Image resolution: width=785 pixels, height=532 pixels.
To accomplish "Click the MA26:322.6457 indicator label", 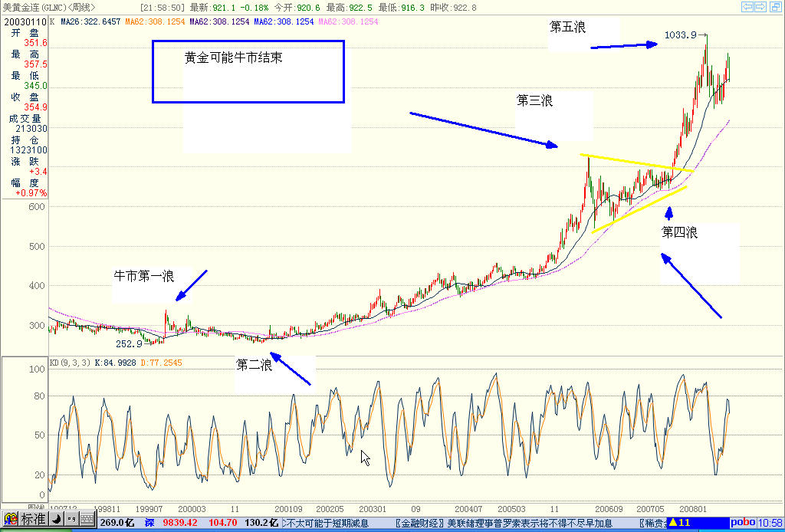I will [x=91, y=22].
